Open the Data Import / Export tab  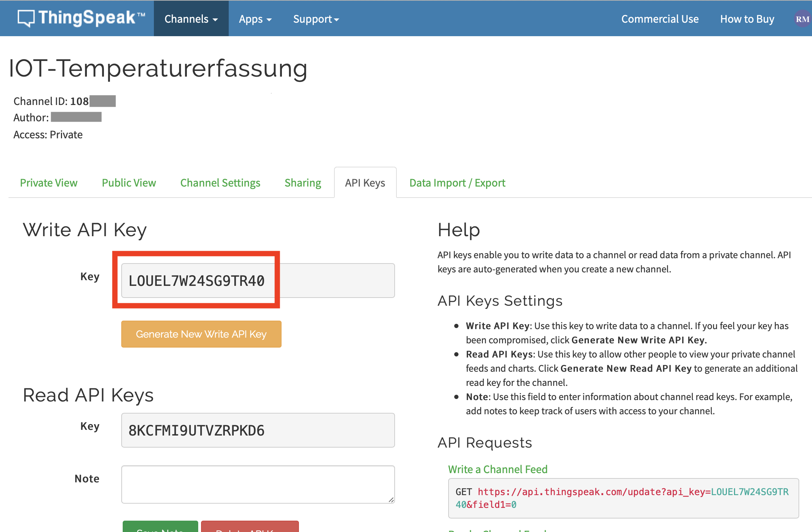(x=457, y=183)
